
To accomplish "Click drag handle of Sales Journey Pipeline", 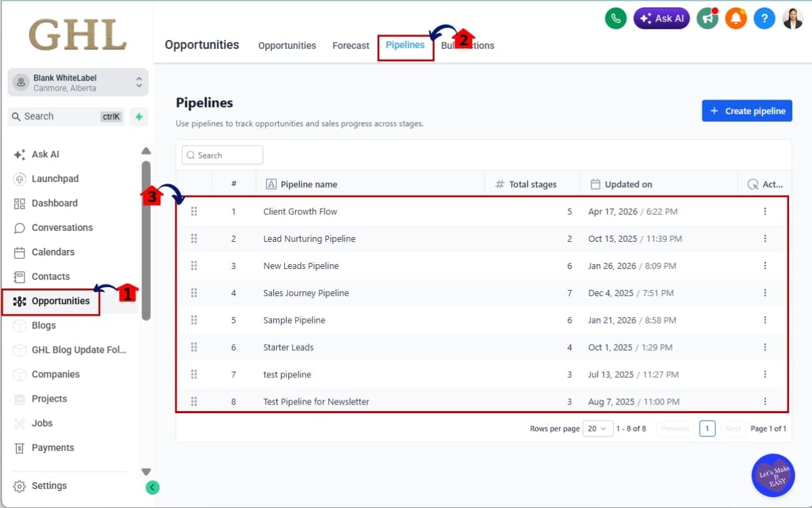I will pyautogui.click(x=194, y=293).
